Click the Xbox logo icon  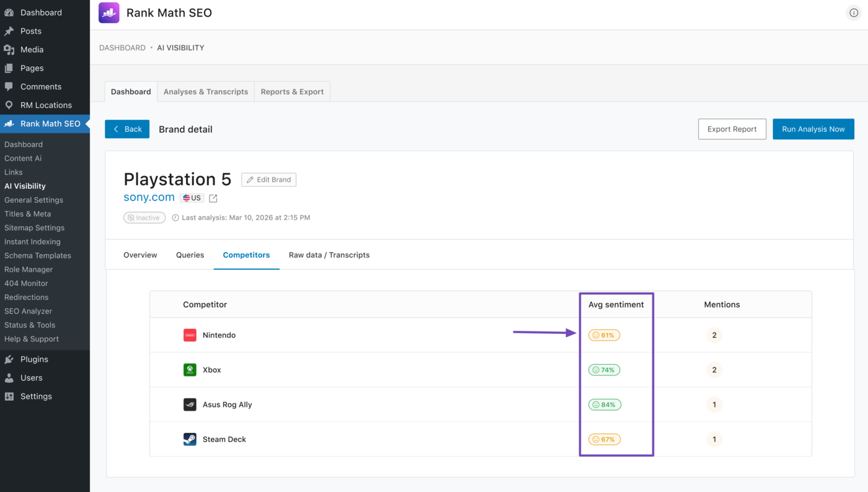pyautogui.click(x=190, y=370)
